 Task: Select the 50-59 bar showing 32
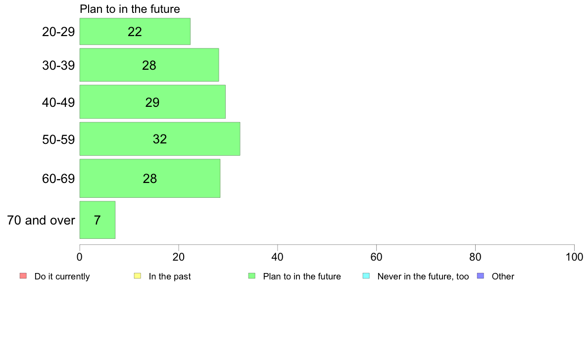160,138
